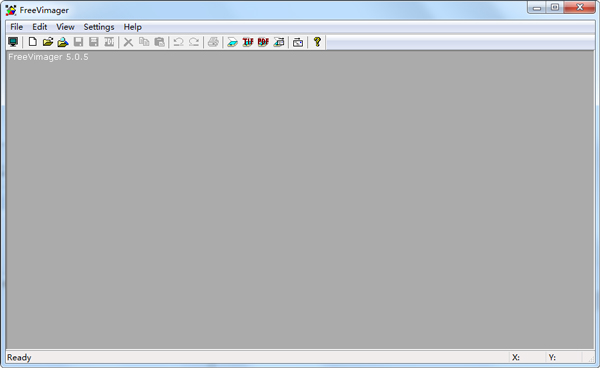Open the Edit menu
600x368 pixels.
coord(39,27)
